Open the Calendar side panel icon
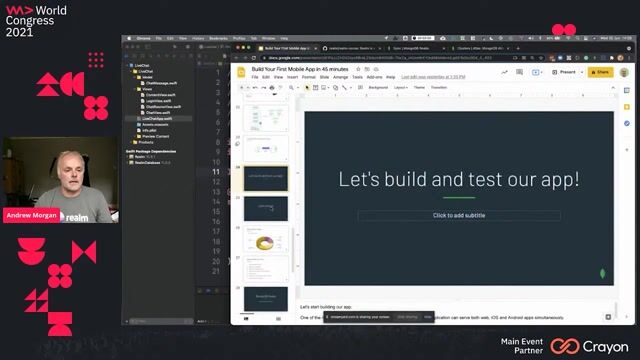Screen dimensions: 640x360 (x=627, y=90)
